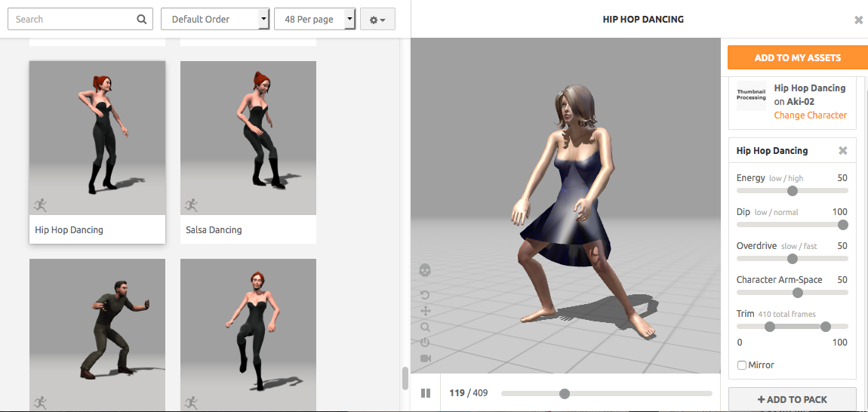
Task: Click the Change Character link
Action: (x=810, y=115)
